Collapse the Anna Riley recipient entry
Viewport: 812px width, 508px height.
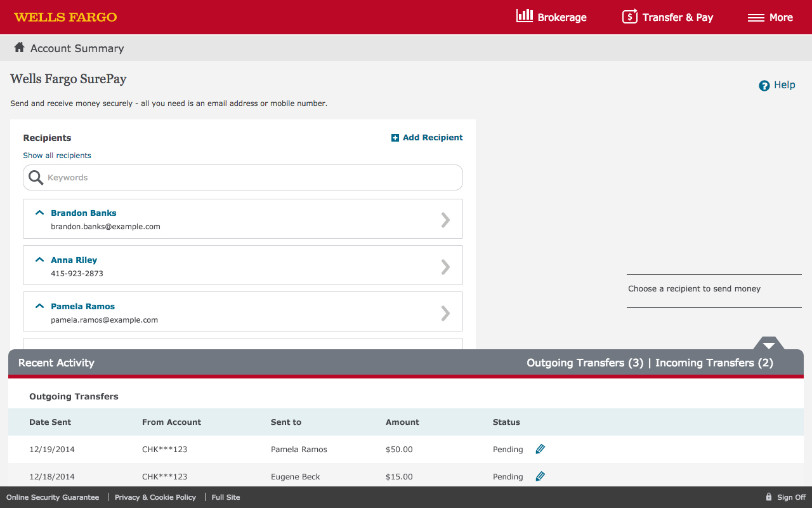pyautogui.click(x=39, y=260)
